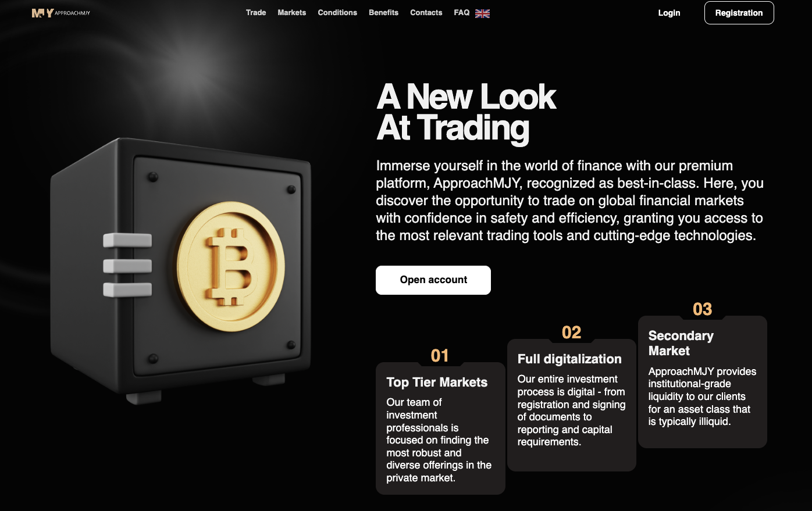Open the FAQ page
Image resolution: width=812 pixels, height=511 pixels.
click(462, 13)
